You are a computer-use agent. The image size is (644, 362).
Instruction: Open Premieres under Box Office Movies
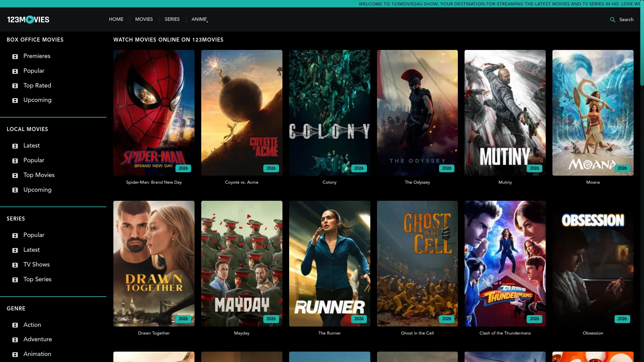pyautogui.click(x=37, y=56)
